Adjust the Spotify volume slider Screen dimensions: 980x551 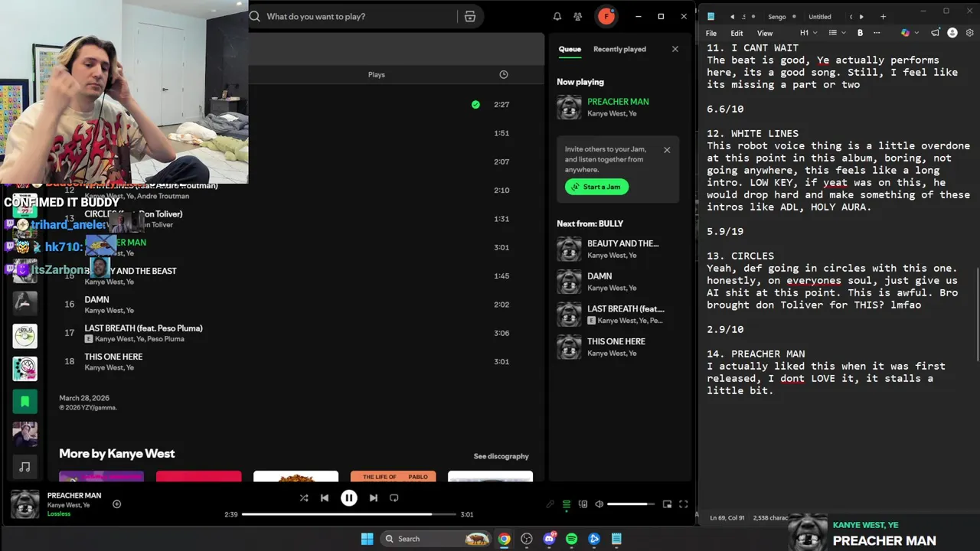point(632,504)
